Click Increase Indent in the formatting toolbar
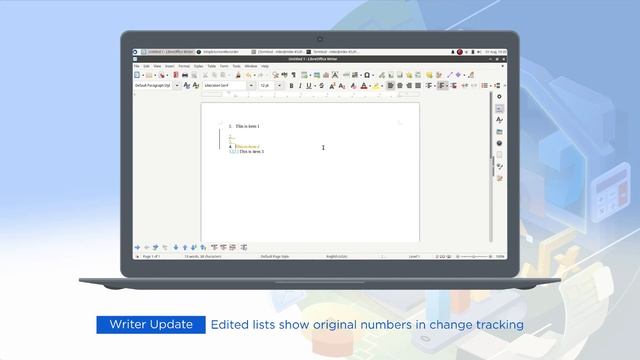This screenshot has width=640, height=360. [x=464, y=86]
